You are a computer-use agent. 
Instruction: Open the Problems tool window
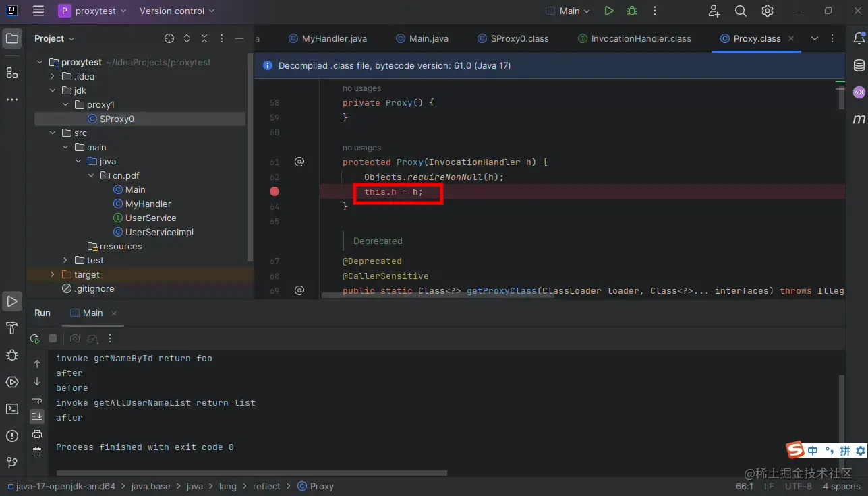tap(12, 436)
